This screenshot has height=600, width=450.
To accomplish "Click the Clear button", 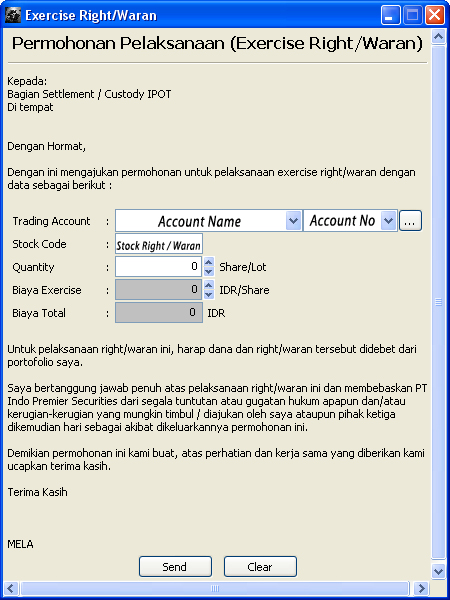I will [x=260, y=567].
